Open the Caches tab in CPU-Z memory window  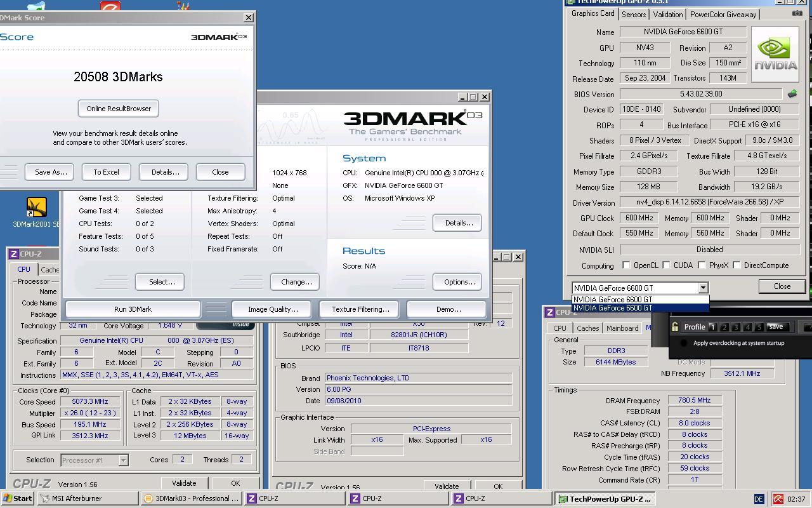[587, 328]
